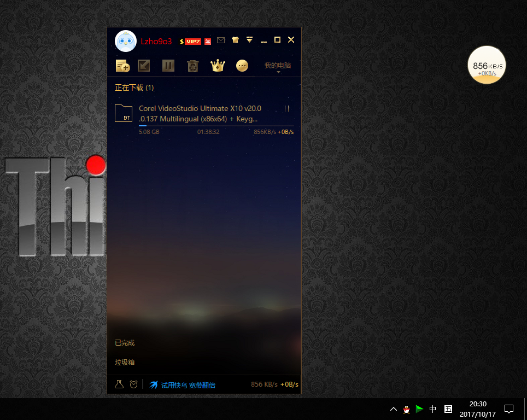Pause the Corel VideoStudio download

[x=286, y=109]
